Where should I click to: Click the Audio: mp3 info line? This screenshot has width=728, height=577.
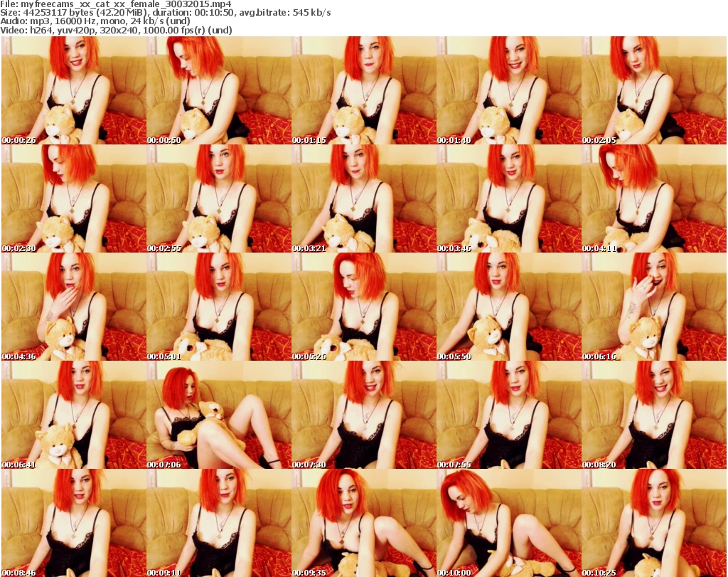95,21
